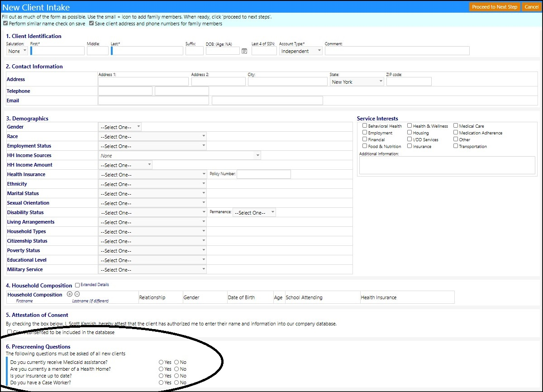Open the Military Service dropdown
Image resolution: width=543 pixels, height=392 pixels.
point(152,270)
